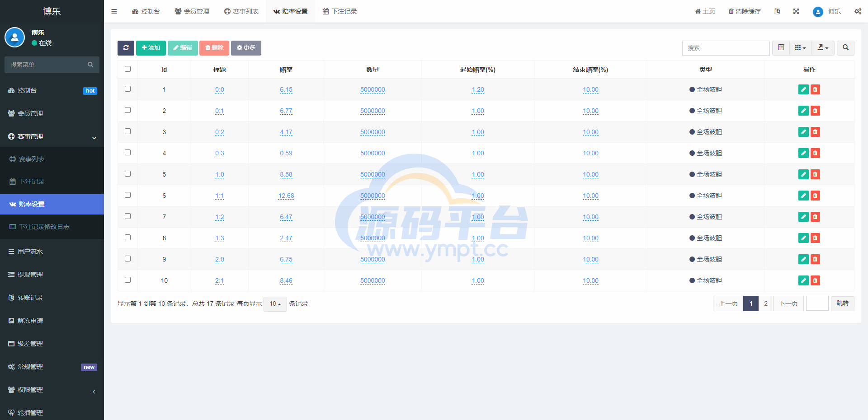Check the checkbox for row Id 3
This screenshot has width=868, height=420.
[127, 131]
